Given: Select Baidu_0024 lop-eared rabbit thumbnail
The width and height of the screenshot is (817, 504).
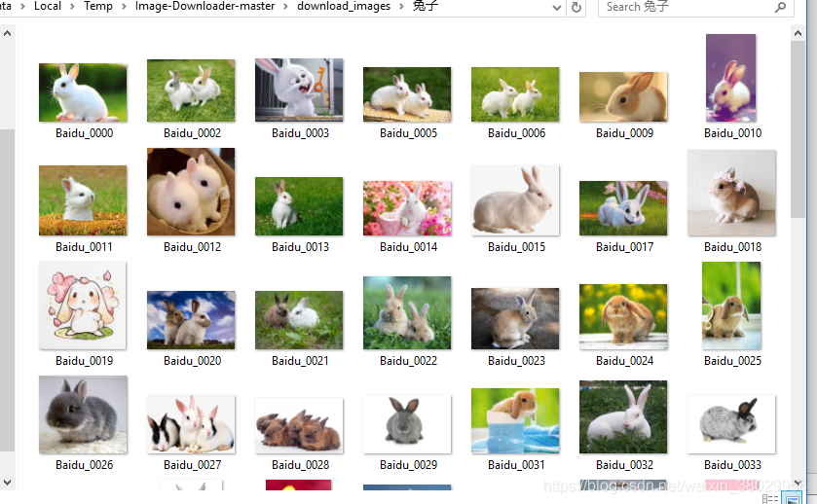Looking at the screenshot, I should pyautogui.click(x=623, y=316).
